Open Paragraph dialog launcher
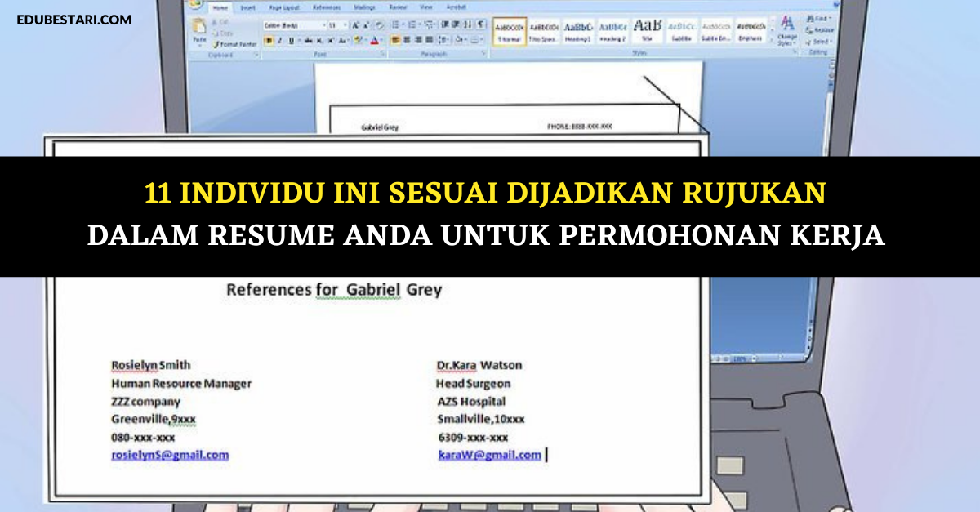980x512 pixels. tap(483, 54)
